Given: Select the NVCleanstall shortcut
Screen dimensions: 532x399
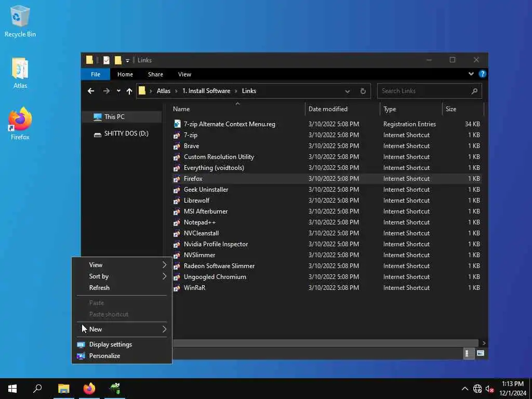Looking at the screenshot, I should (x=201, y=233).
